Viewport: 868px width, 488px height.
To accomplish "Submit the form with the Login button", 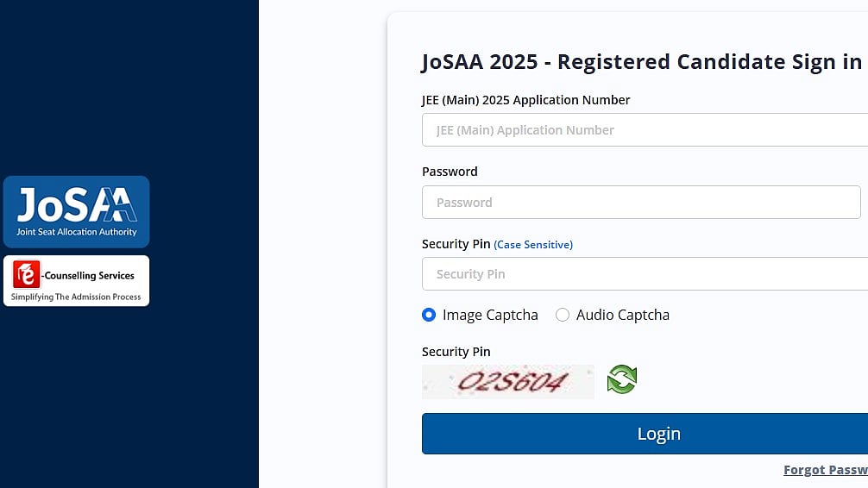I will pos(645,434).
